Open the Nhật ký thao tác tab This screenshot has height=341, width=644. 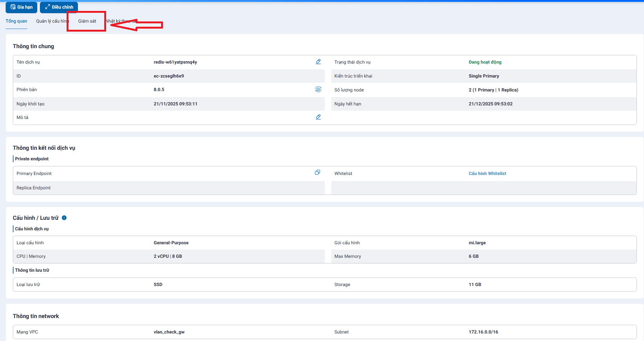pos(120,21)
